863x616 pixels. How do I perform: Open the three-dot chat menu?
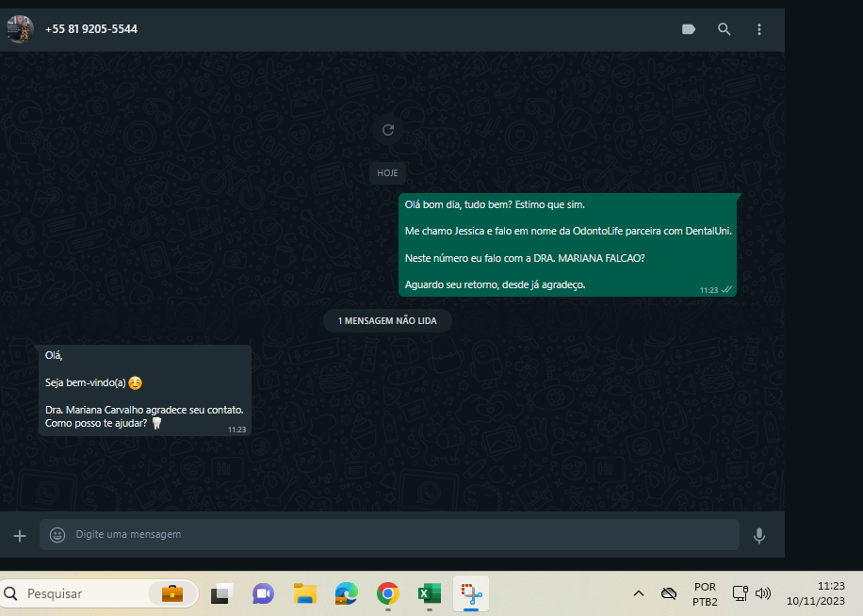tap(759, 29)
